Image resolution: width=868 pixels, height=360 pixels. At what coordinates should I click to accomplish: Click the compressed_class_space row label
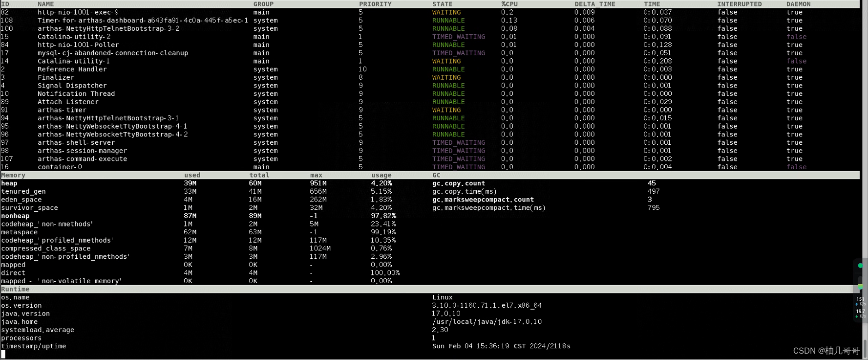[x=46, y=248]
